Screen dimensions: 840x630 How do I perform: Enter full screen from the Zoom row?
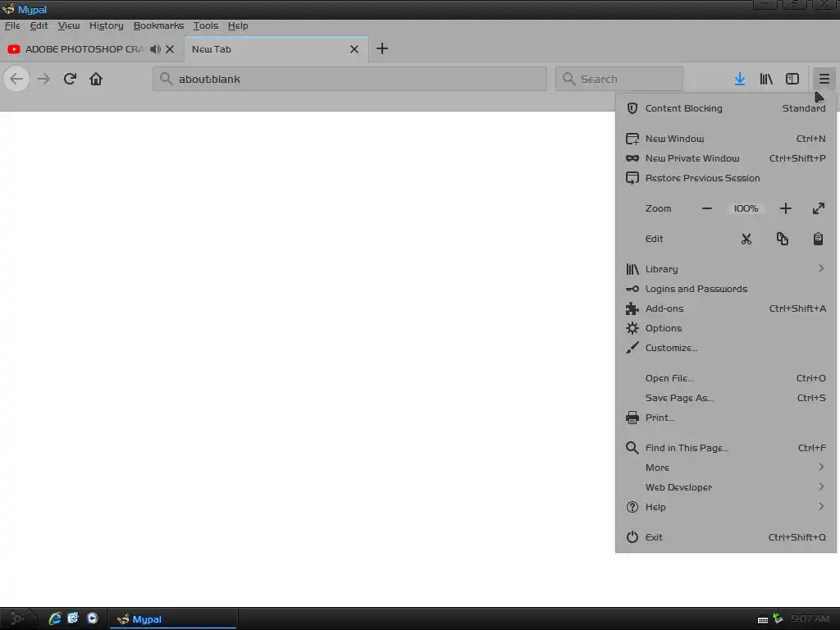point(818,208)
